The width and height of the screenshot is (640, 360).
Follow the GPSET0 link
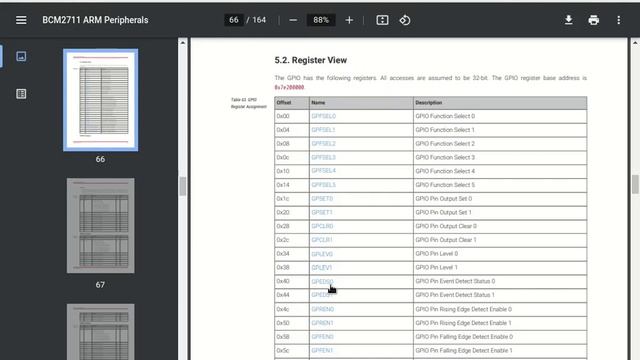pos(322,199)
